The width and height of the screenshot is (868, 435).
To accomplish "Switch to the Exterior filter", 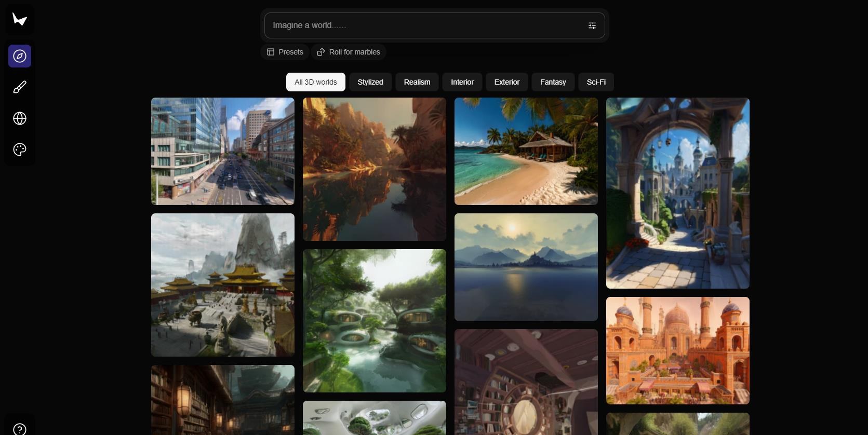I will [507, 82].
